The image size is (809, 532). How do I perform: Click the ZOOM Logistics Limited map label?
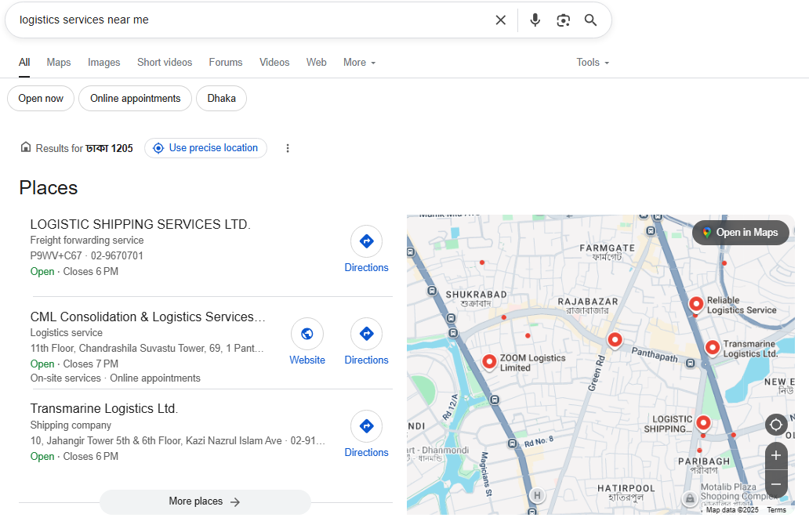(532, 363)
